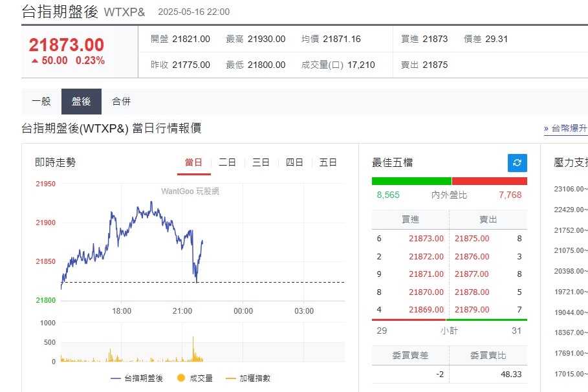
Task: Select the 盤後 tab
Action: [80, 102]
